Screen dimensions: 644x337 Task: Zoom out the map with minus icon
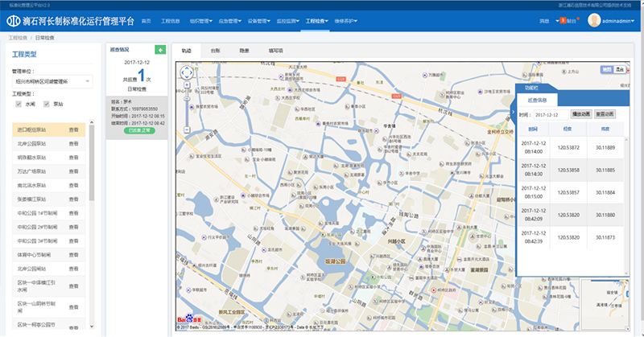(187, 129)
